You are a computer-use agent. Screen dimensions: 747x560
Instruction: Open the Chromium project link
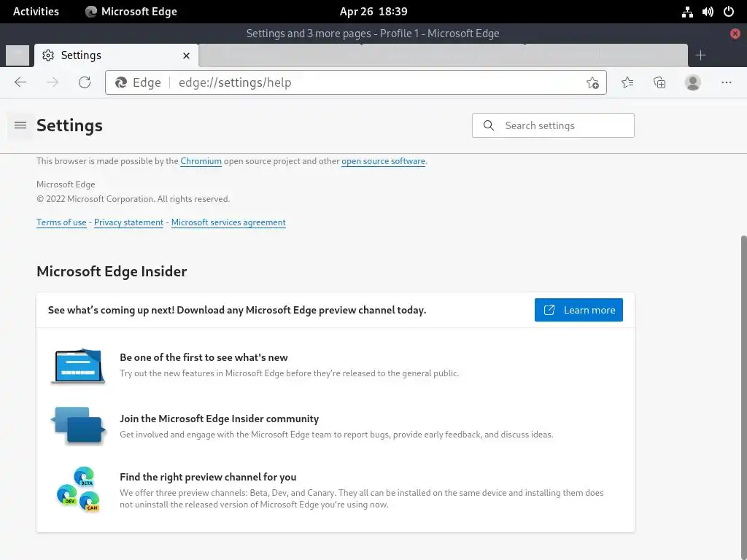(x=201, y=161)
